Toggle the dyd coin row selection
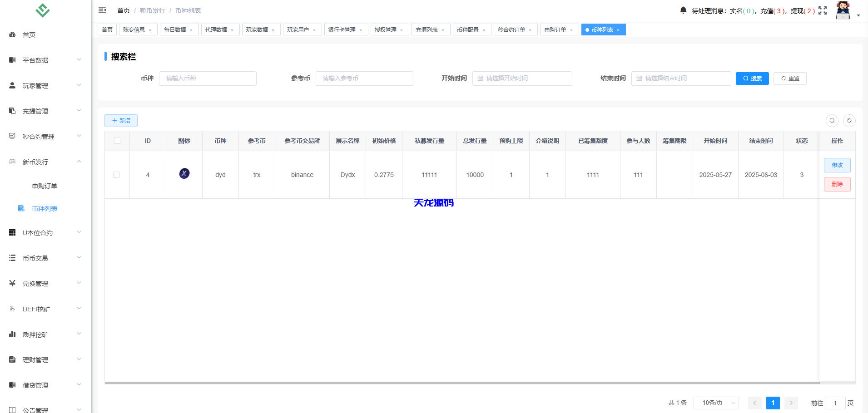Viewport: 868px width, 413px height. (117, 175)
